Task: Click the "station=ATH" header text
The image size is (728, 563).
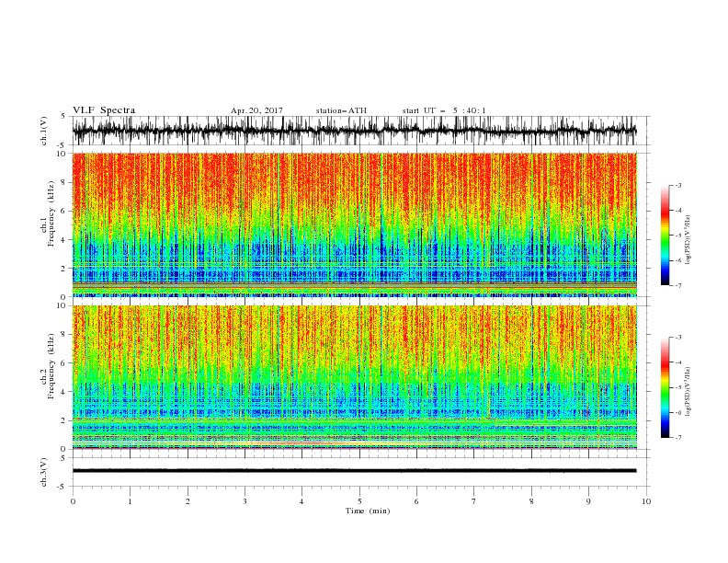Action: 341,110
